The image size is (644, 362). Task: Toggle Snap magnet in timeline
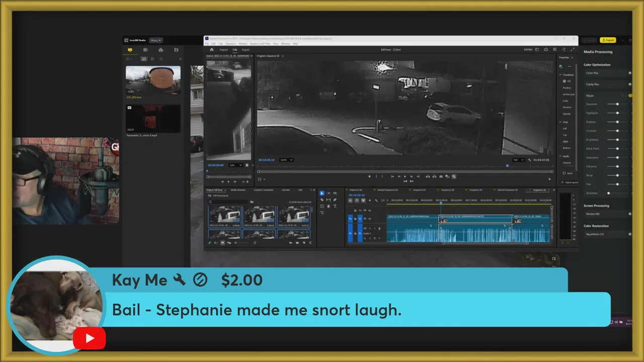pos(357,200)
